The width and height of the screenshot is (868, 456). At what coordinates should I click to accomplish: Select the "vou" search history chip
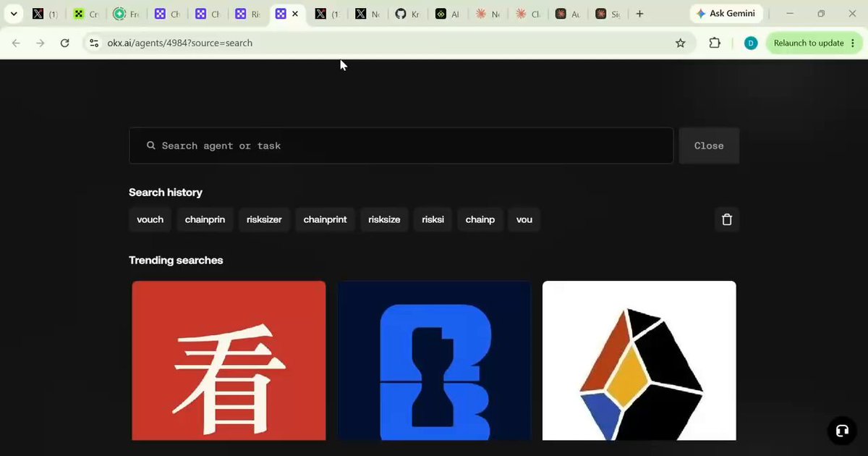(x=524, y=219)
